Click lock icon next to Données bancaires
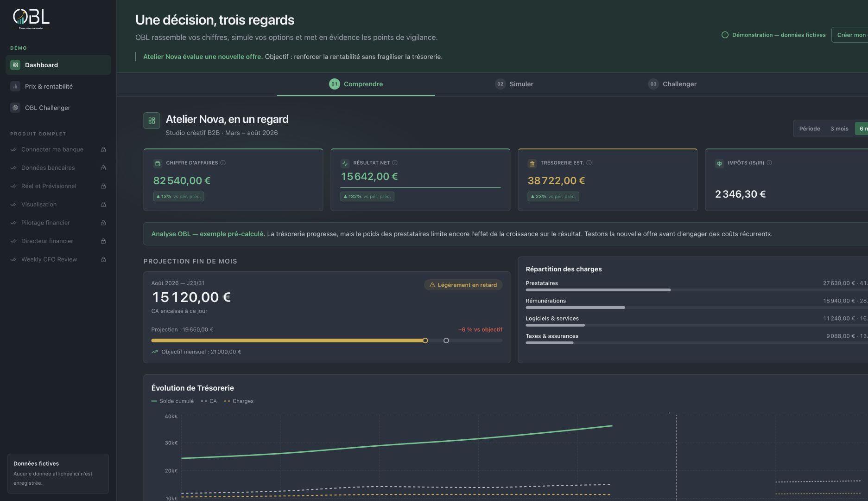The height and width of the screenshot is (501, 868). [103, 168]
